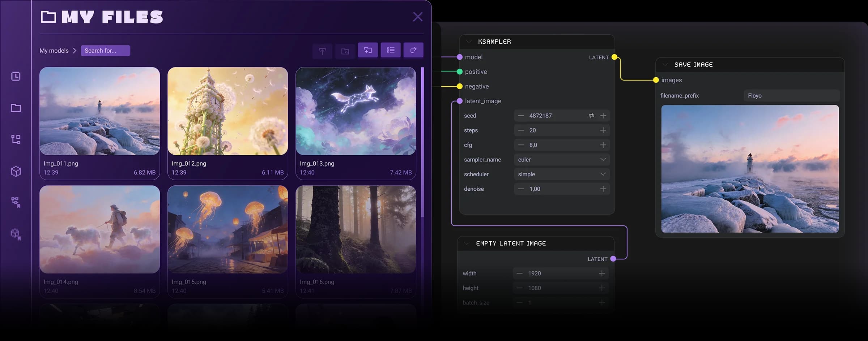Screen dimensions: 868x341
Task: Click the new folder toolbar button
Action: [368, 50]
